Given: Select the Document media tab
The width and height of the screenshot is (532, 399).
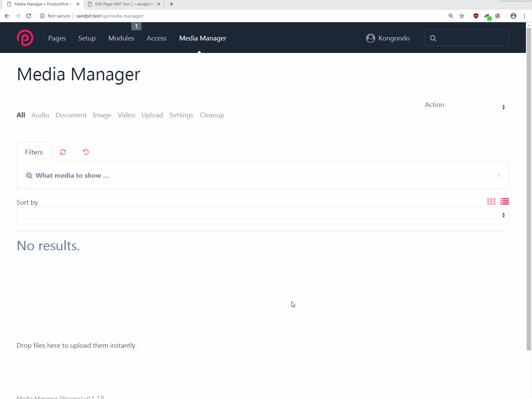Looking at the screenshot, I should pyautogui.click(x=71, y=115).
